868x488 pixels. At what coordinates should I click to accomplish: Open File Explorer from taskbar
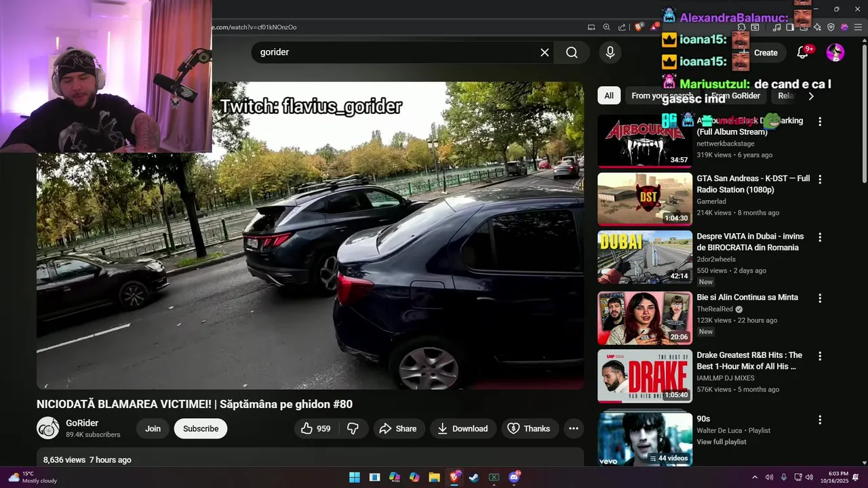[x=434, y=477]
